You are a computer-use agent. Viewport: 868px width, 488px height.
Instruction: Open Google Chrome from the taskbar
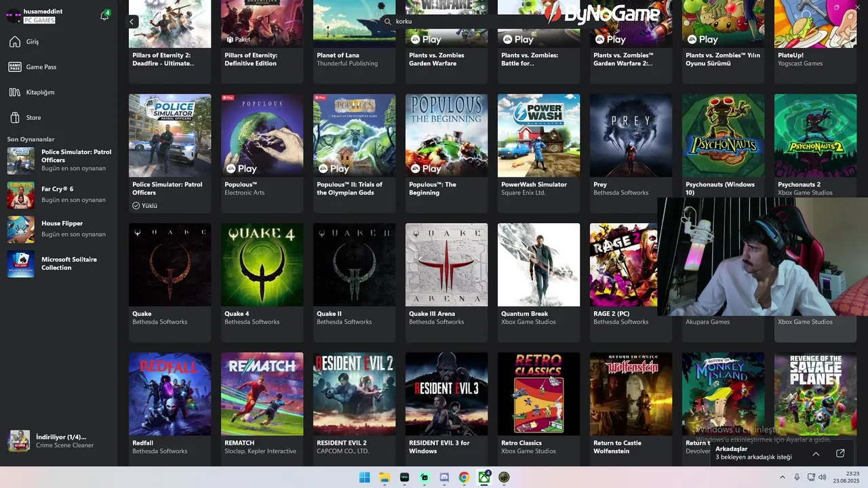(x=464, y=477)
